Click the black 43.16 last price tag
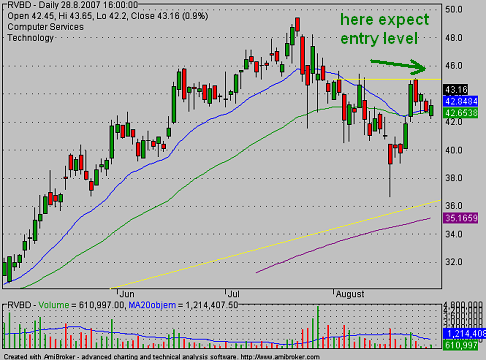486x360 pixels. coord(456,90)
